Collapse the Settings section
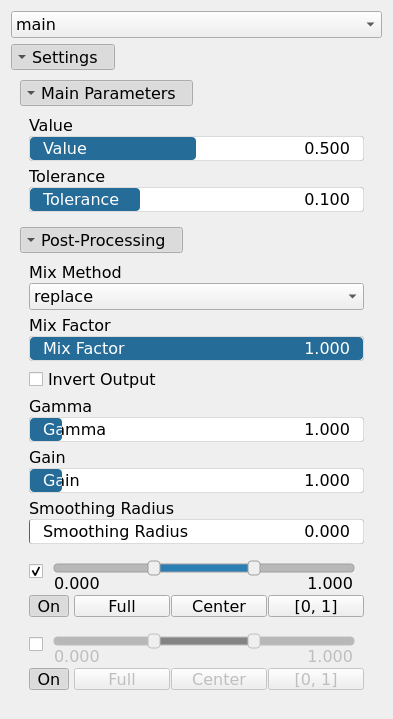 pos(63,57)
